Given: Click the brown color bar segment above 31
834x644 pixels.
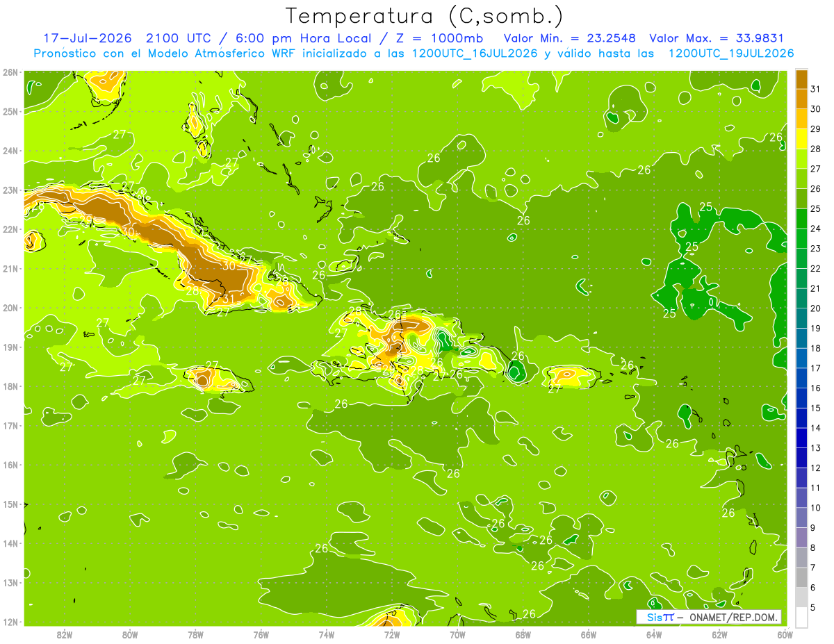Looking at the screenshot, I should [801, 79].
